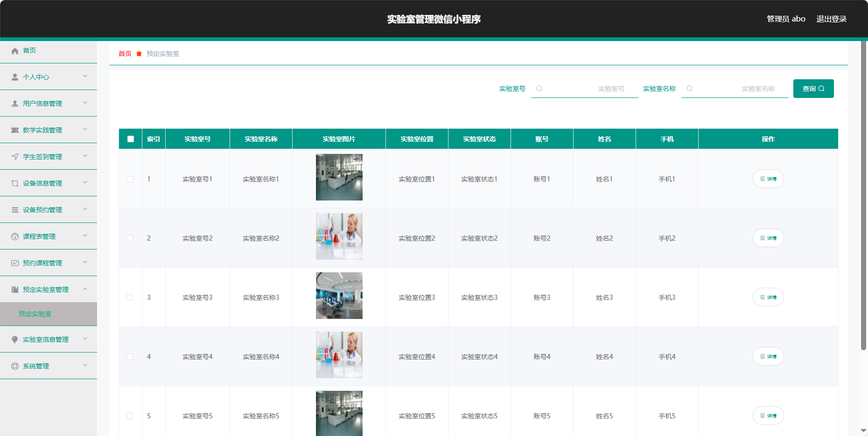The image size is (868, 436).
Task: Check the checkbox for row 实验室号2
Action: tap(130, 238)
